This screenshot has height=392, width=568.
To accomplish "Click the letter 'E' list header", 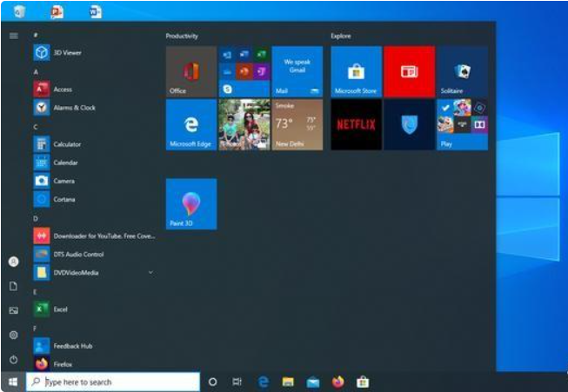I will (x=35, y=292).
